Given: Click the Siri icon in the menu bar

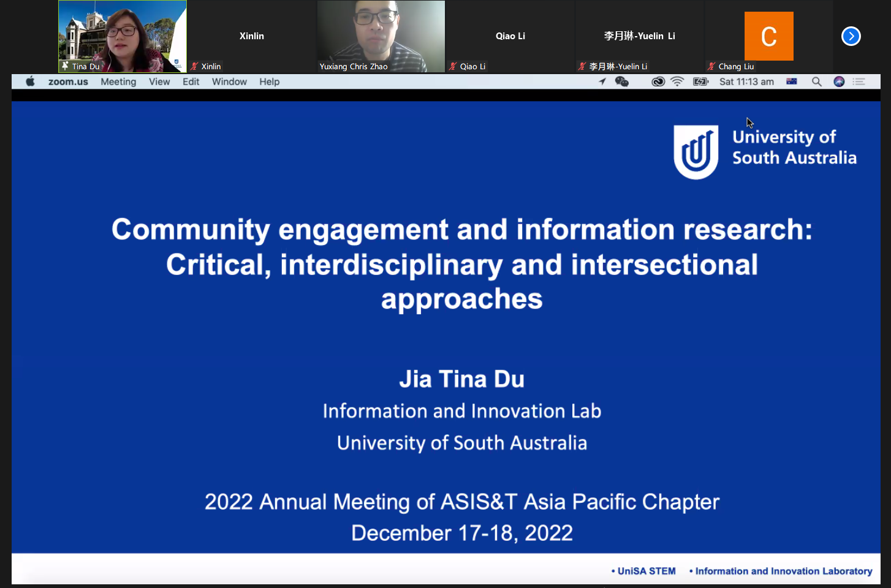Looking at the screenshot, I should coord(839,81).
